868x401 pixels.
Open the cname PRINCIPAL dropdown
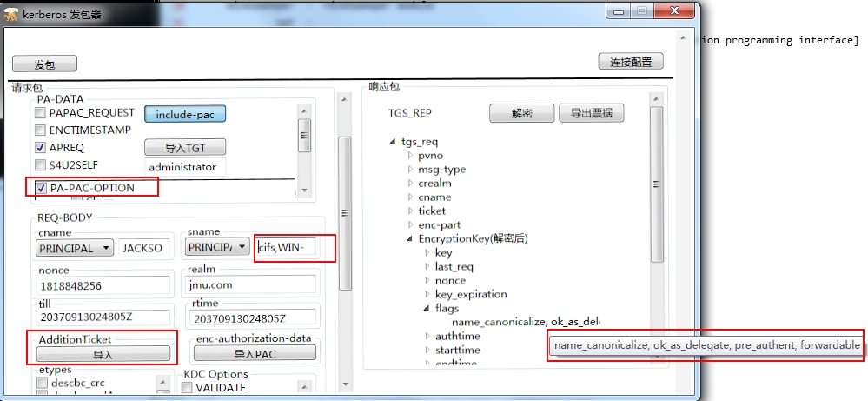[x=76, y=248]
